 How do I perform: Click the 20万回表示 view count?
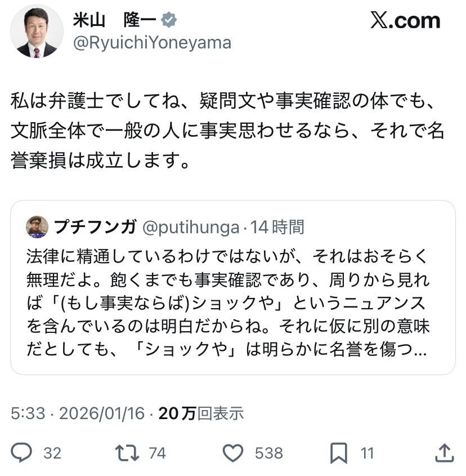pyautogui.click(x=201, y=413)
